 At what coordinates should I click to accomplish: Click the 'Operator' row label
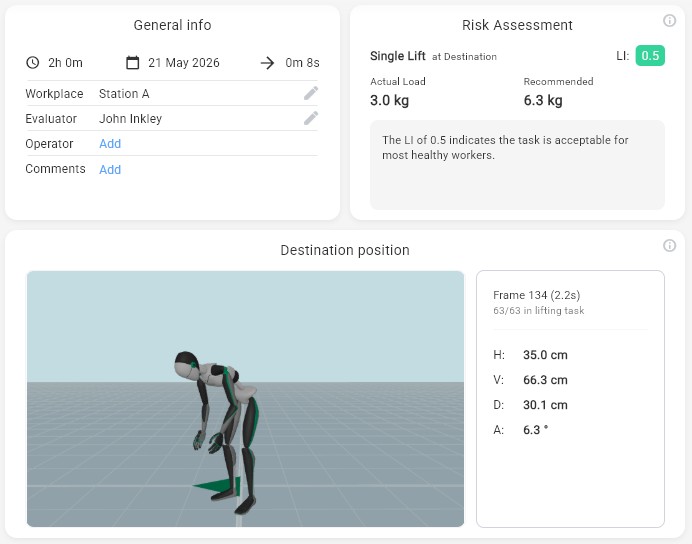point(49,144)
